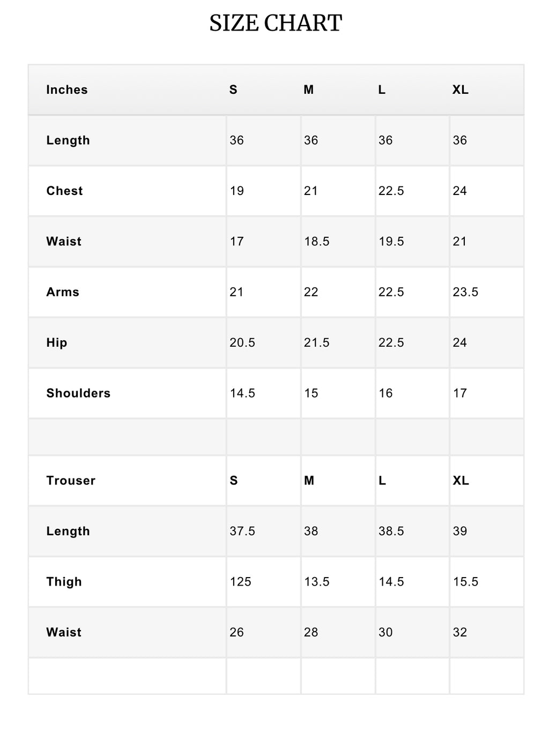Click the XL column header in top table
This screenshot has height=756, width=549.
[x=461, y=89]
